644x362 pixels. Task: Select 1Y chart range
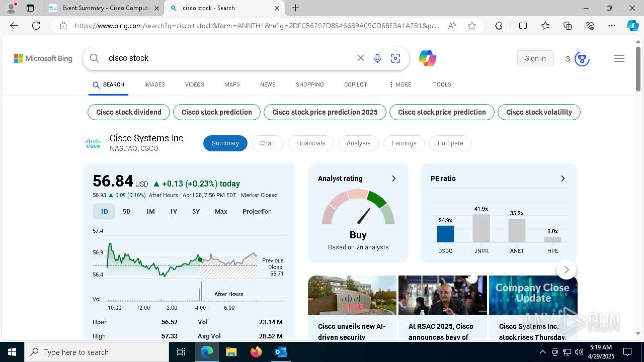pyautogui.click(x=173, y=212)
